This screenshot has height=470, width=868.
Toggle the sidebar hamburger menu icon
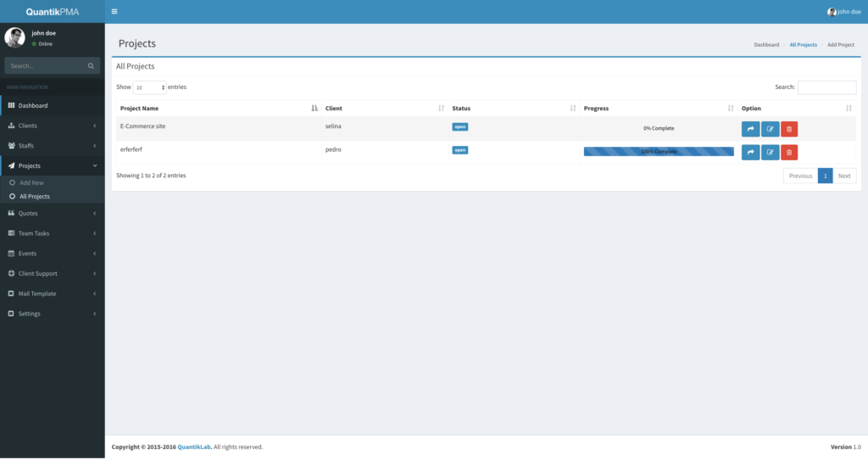pyautogui.click(x=114, y=12)
